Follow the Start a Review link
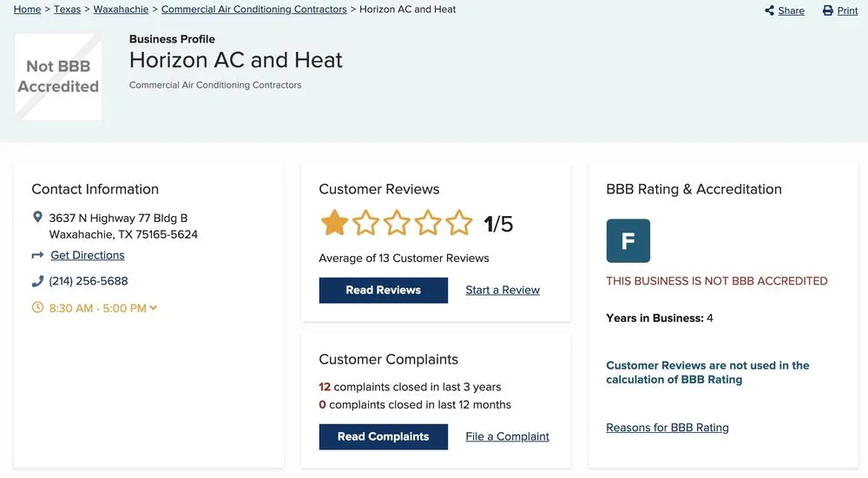Viewport: 868px width, 478px height. point(503,290)
